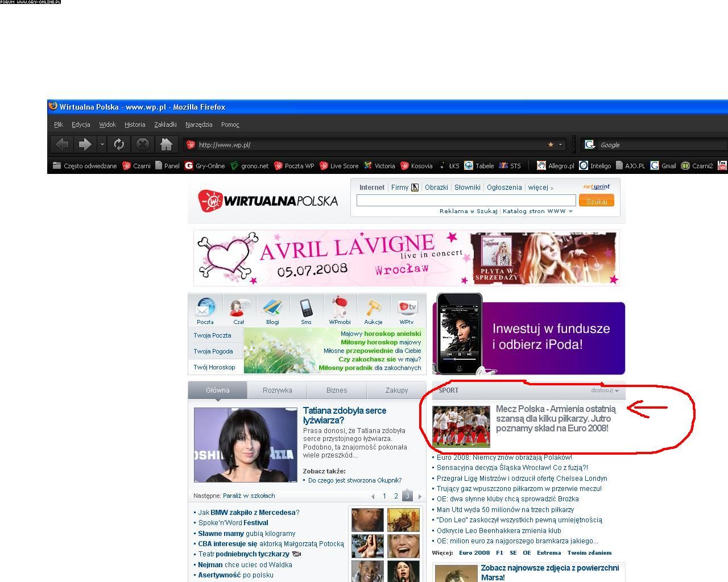The image size is (728, 582).
Task: Switch to the Biznes tab
Action: coord(337,390)
